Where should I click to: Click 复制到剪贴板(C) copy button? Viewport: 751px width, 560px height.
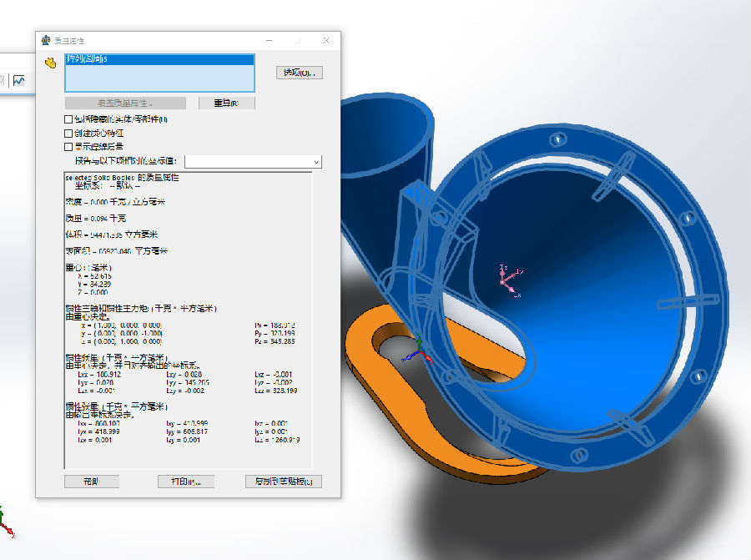284,482
